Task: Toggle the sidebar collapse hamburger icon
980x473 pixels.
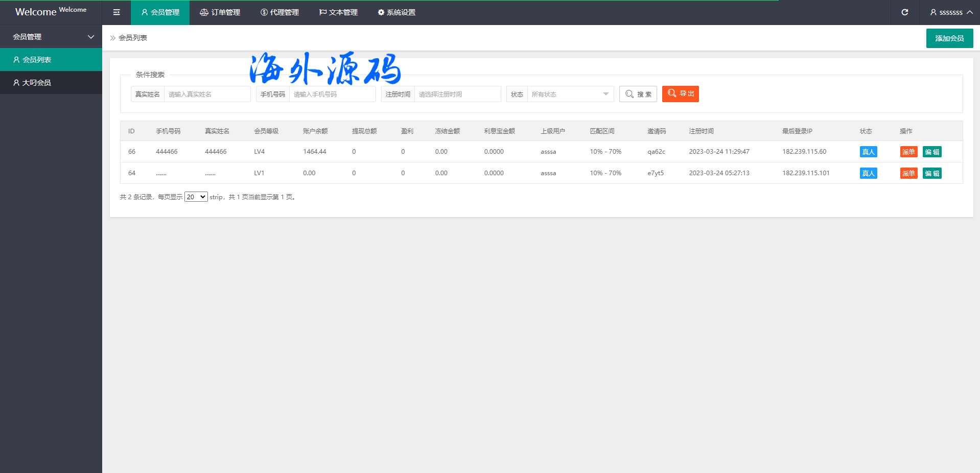Action: (x=116, y=12)
